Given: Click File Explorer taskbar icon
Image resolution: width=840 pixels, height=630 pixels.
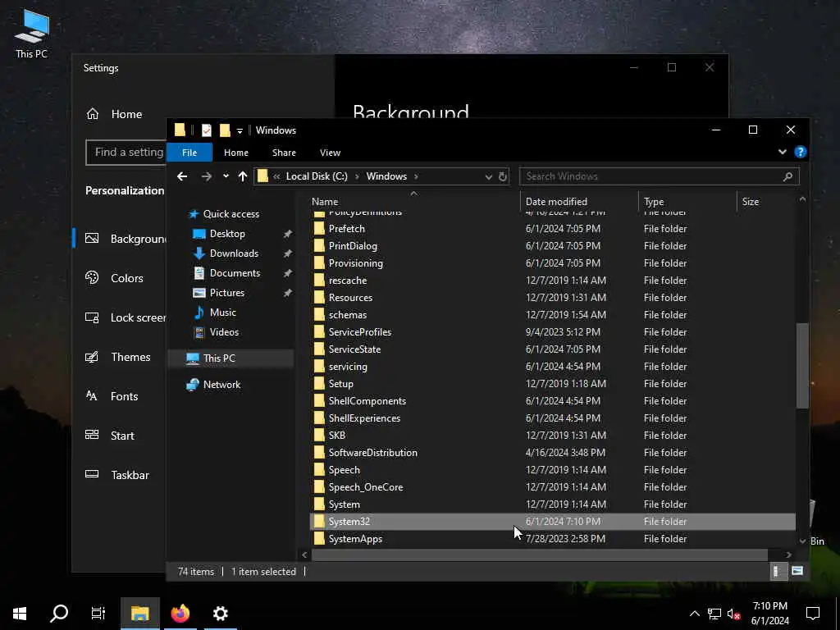Looking at the screenshot, I should 139,614.
